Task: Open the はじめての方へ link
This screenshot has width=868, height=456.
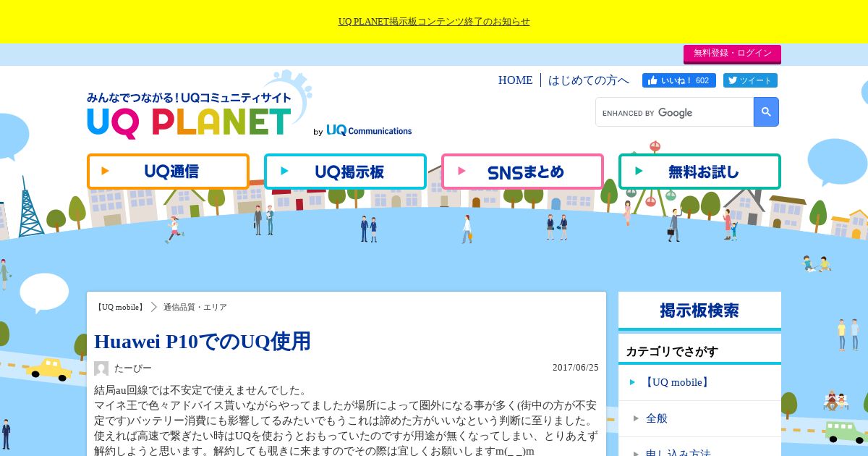Action: pyautogui.click(x=589, y=80)
